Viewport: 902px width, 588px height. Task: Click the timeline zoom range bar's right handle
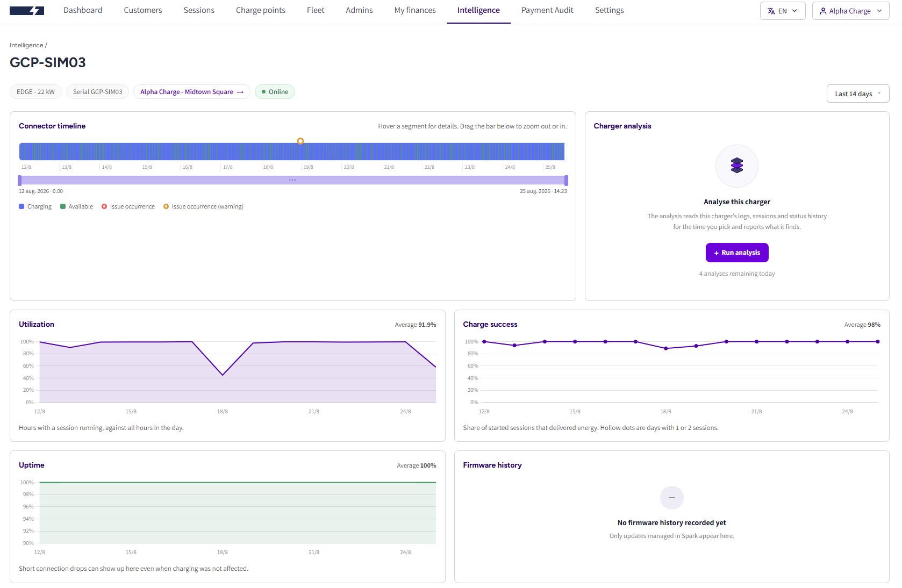pyautogui.click(x=566, y=180)
